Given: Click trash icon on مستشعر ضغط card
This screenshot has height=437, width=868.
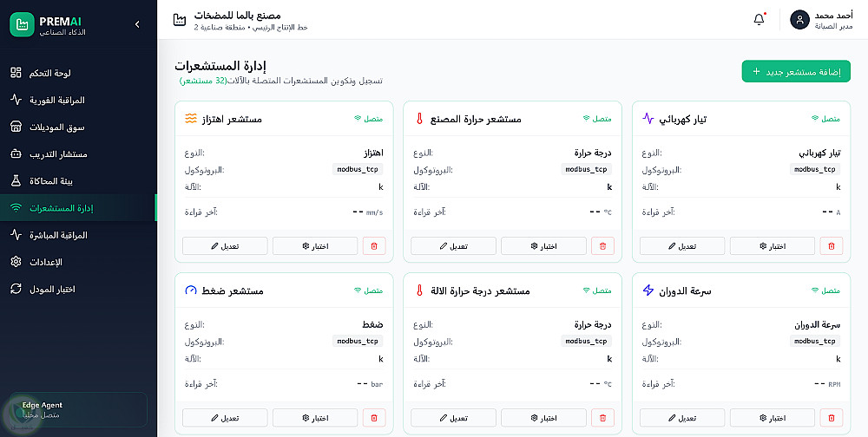Looking at the screenshot, I should [x=374, y=418].
